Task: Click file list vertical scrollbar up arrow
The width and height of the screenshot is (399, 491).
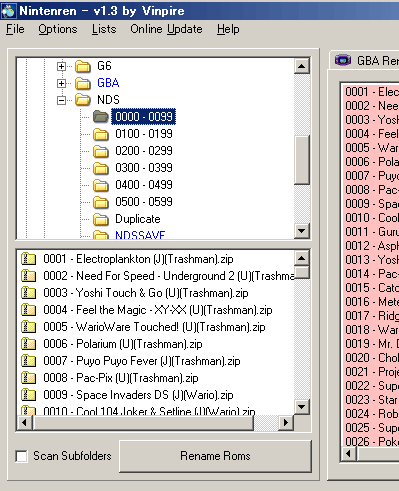Action: [x=302, y=258]
